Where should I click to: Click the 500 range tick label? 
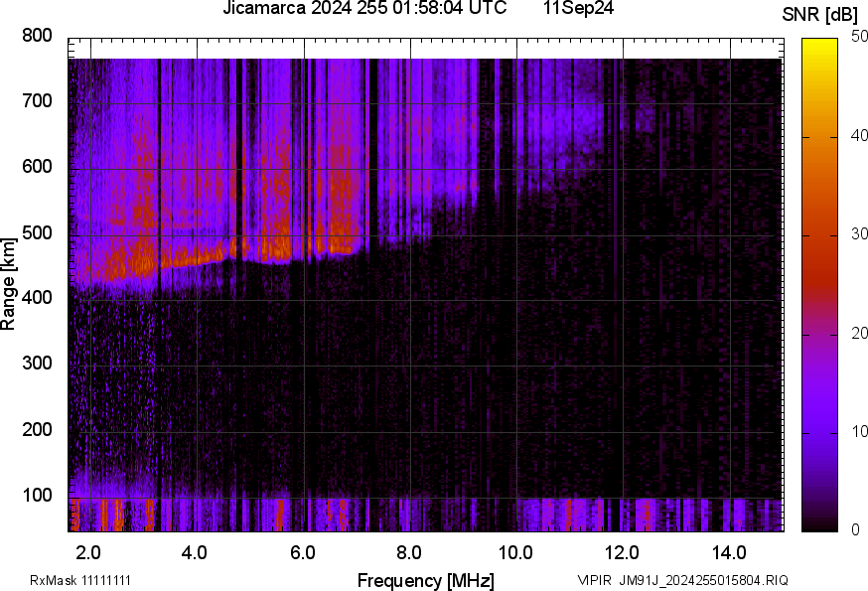pyautogui.click(x=37, y=233)
